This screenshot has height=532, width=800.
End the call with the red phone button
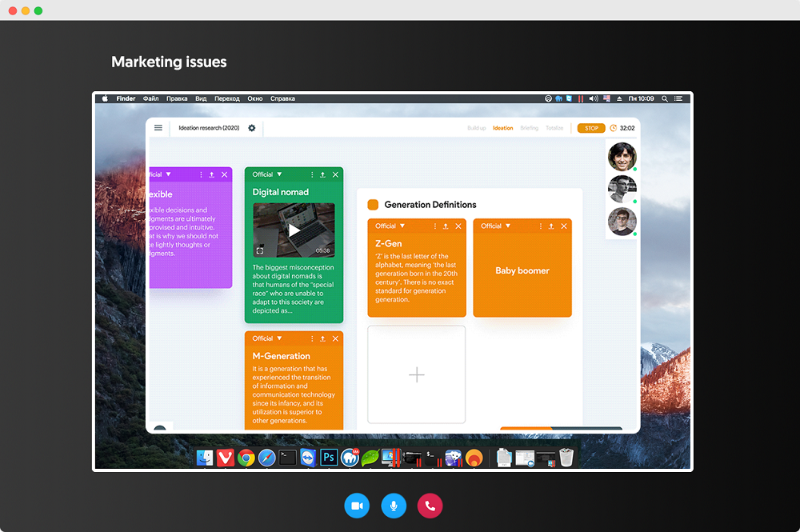(x=430, y=506)
